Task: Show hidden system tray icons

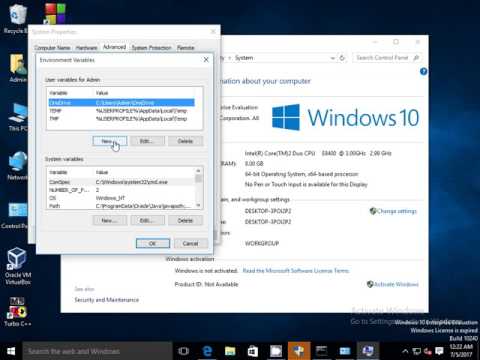Action: 405,351
